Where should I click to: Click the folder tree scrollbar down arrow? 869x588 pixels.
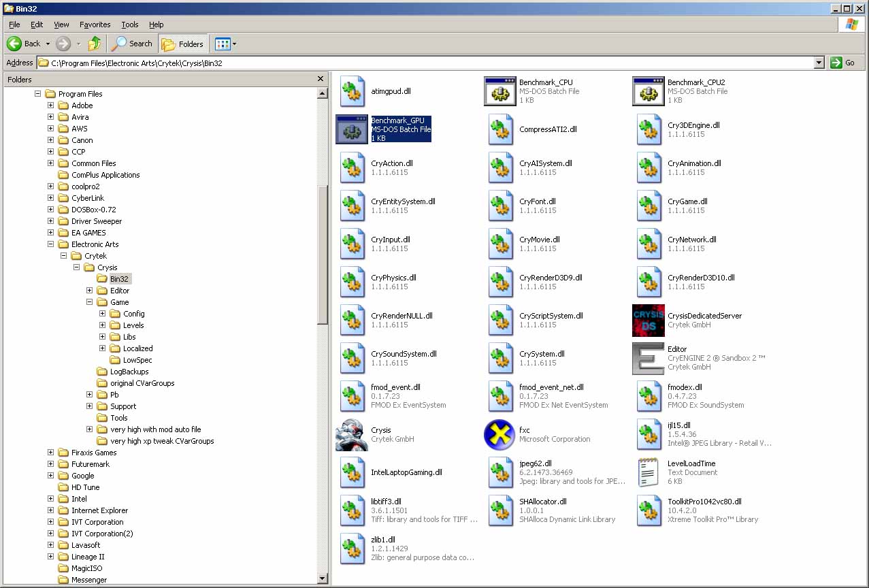(x=323, y=578)
